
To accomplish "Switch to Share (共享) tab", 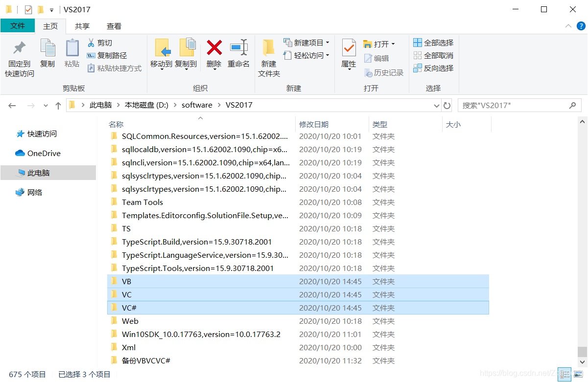I will click(x=82, y=26).
